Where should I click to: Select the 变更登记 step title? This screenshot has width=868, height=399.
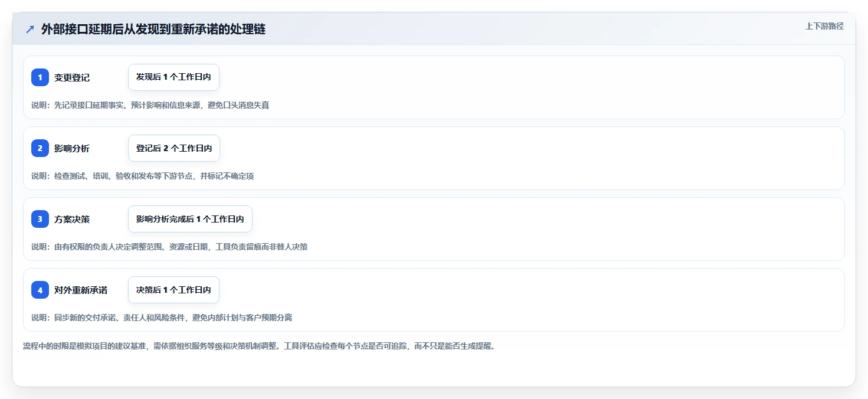point(72,77)
